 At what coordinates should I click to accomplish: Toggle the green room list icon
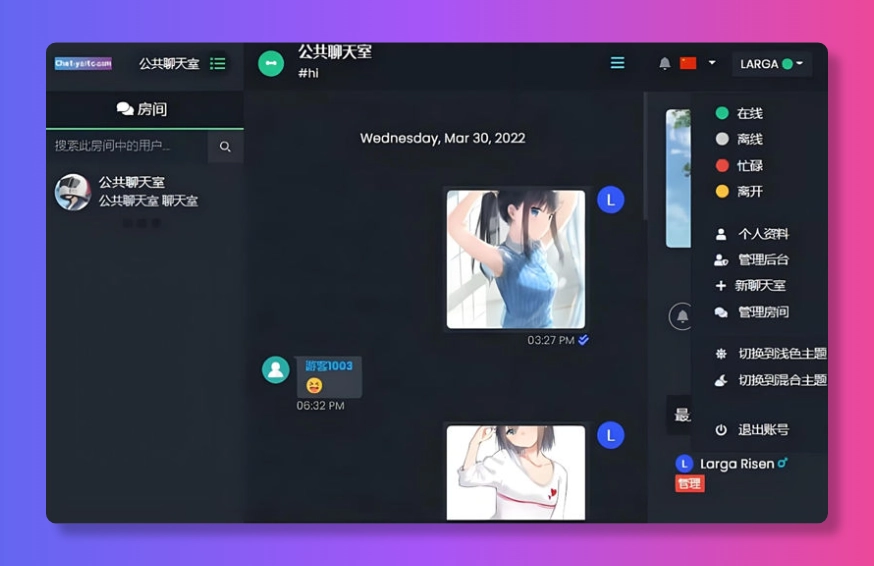tap(217, 63)
